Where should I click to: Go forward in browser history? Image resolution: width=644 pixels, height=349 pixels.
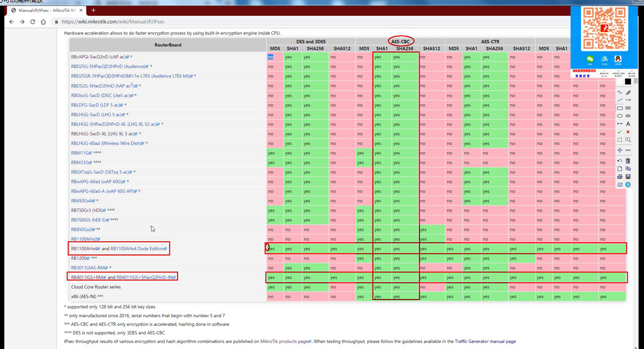pyautogui.click(x=22, y=22)
